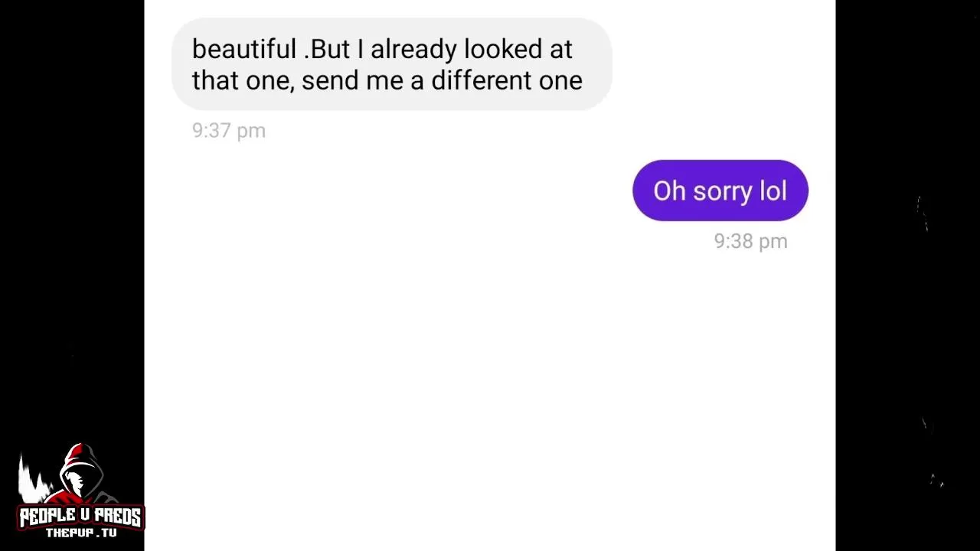Click the white flame shape beside the logo

[x=32, y=480]
